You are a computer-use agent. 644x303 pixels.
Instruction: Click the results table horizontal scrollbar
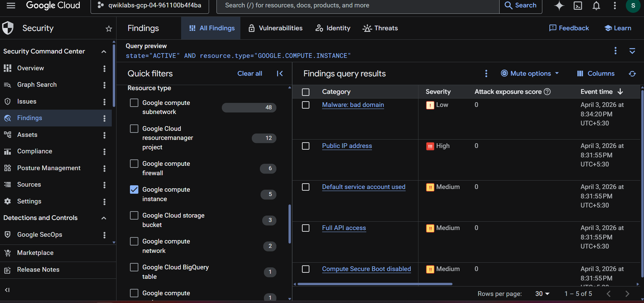[375, 284]
